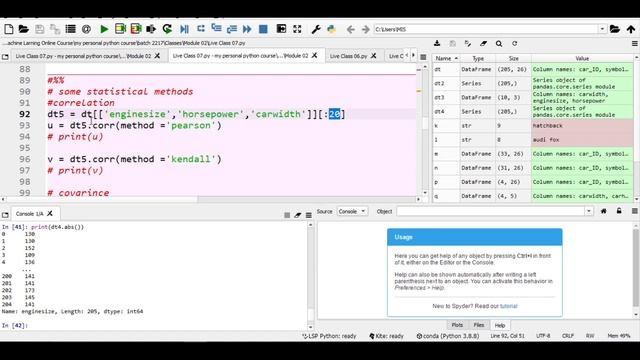Toggle fullscreen mode icon
This screenshot has height=360, width=640.
[x=297, y=29]
